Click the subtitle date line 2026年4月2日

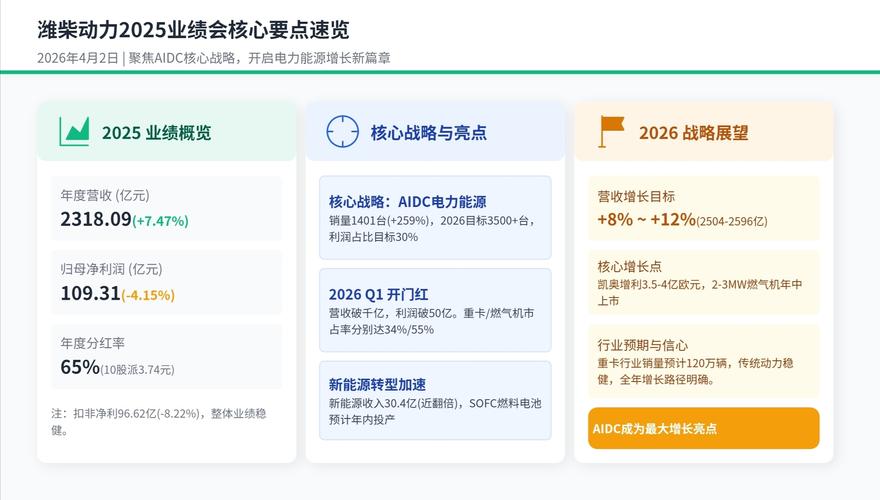[77, 58]
